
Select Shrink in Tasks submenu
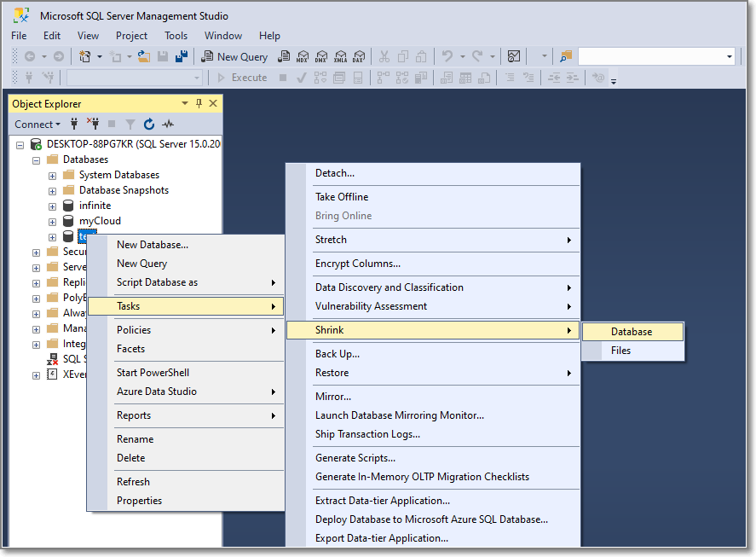[433, 330]
